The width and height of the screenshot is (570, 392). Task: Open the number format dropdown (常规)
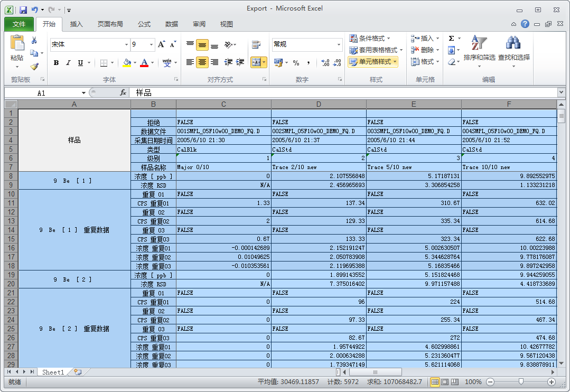[x=339, y=44]
